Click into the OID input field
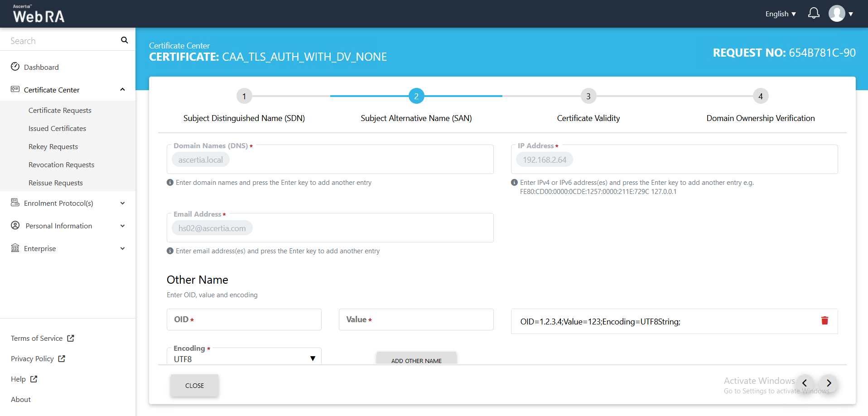The image size is (868, 416). (x=244, y=319)
